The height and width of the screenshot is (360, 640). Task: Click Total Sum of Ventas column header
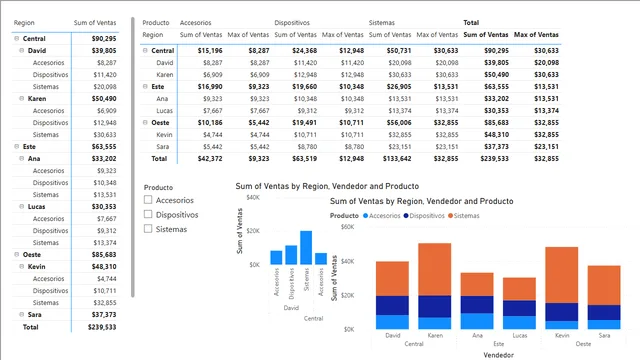pyautogui.click(x=486, y=35)
